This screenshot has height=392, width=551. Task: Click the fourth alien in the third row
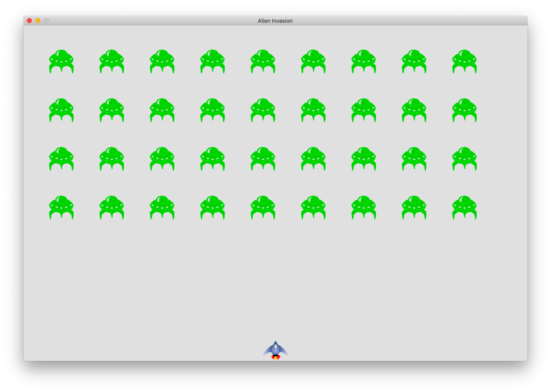(x=213, y=159)
